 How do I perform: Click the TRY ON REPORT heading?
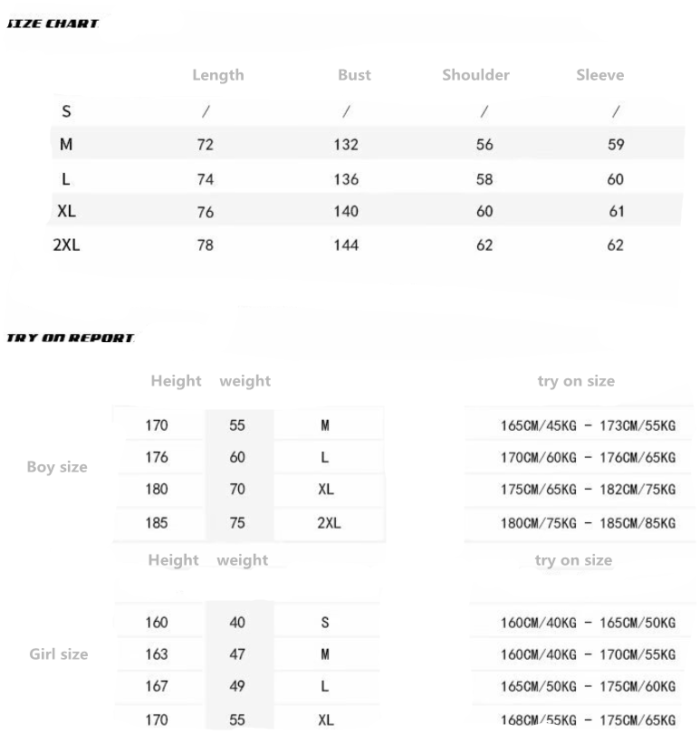(71, 338)
